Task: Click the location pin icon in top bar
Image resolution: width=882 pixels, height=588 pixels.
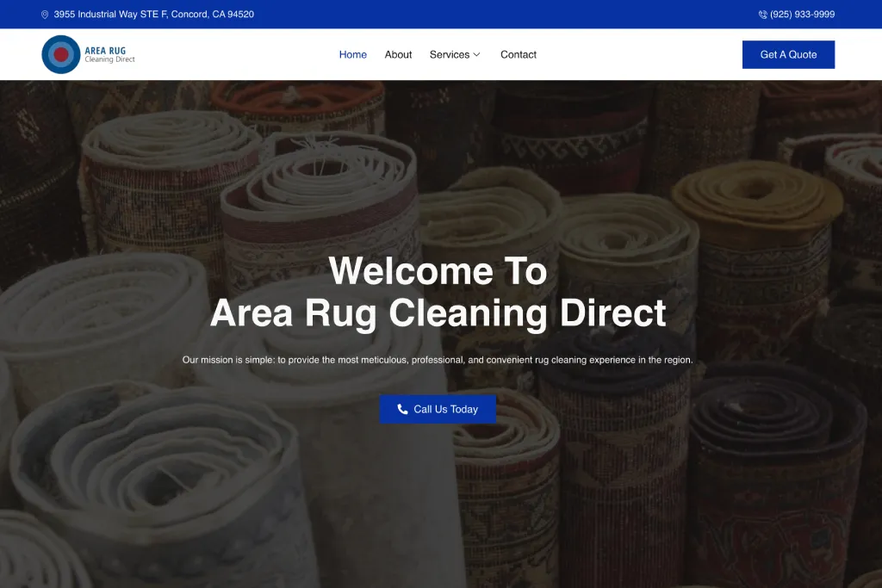Action: 45,15
